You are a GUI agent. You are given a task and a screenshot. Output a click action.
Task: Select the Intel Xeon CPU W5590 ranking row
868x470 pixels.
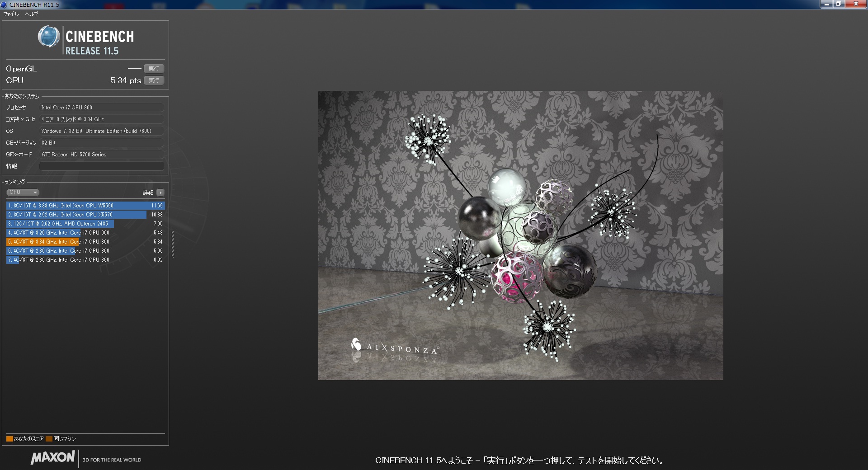pos(85,206)
